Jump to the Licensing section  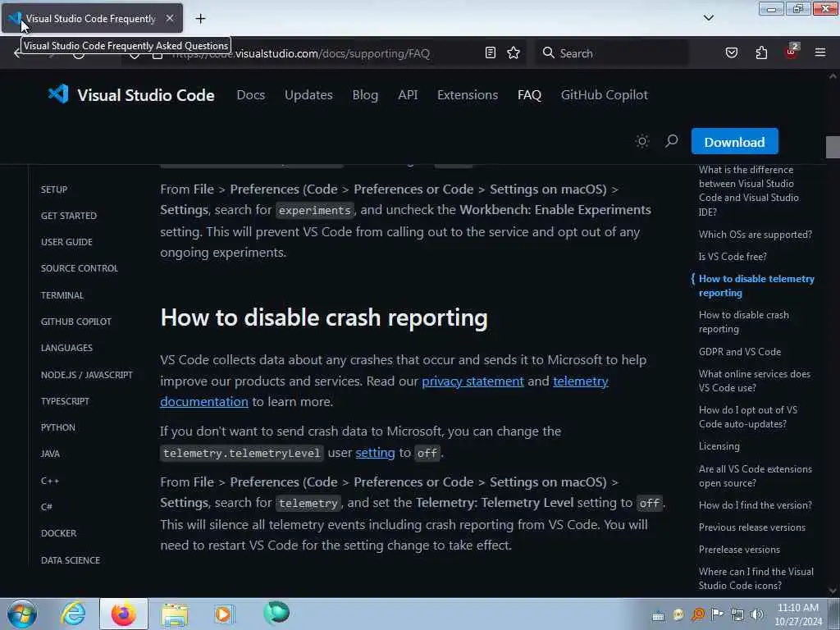(719, 446)
